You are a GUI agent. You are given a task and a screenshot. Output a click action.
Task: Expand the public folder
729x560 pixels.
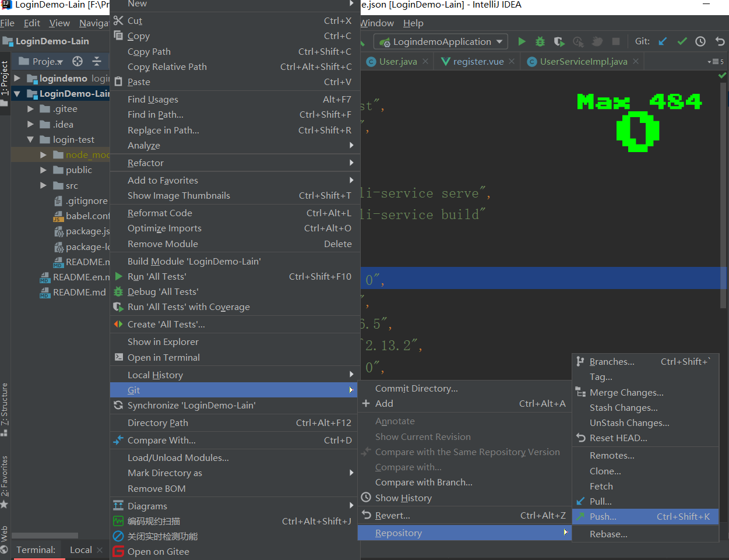(43, 170)
